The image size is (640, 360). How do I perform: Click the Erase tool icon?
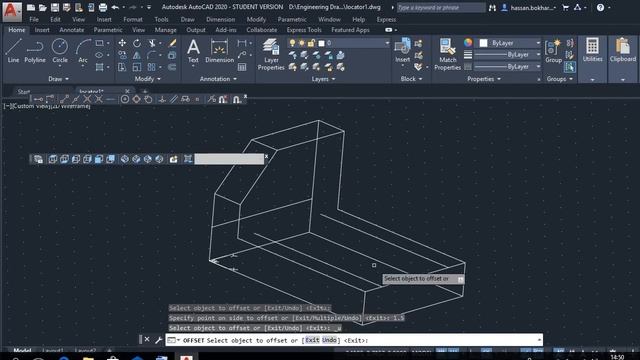[172, 43]
